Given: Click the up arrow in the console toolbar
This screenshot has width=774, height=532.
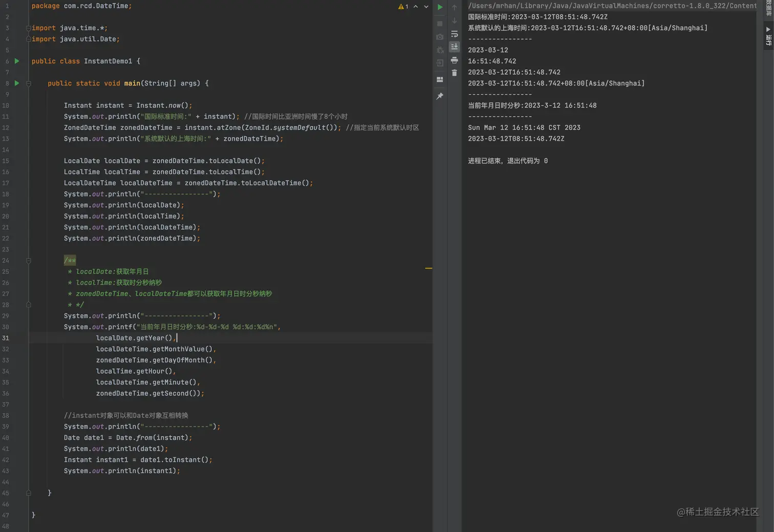Looking at the screenshot, I should [454, 7].
